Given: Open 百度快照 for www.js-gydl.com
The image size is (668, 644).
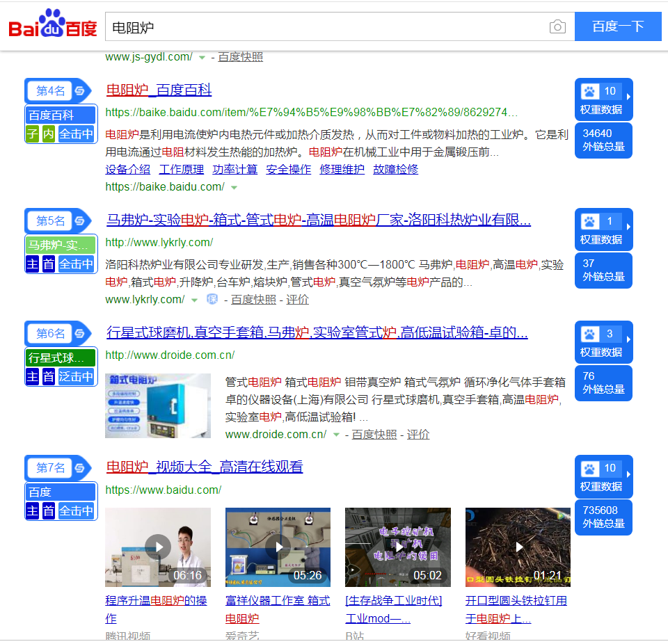Looking at the screenshot, I should 240,56.
